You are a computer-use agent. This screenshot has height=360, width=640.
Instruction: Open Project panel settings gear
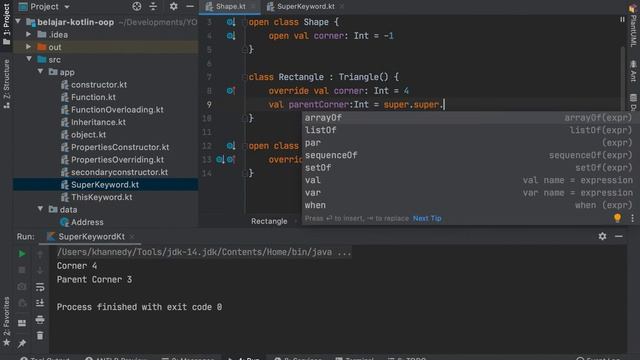(x=173, y=6)
